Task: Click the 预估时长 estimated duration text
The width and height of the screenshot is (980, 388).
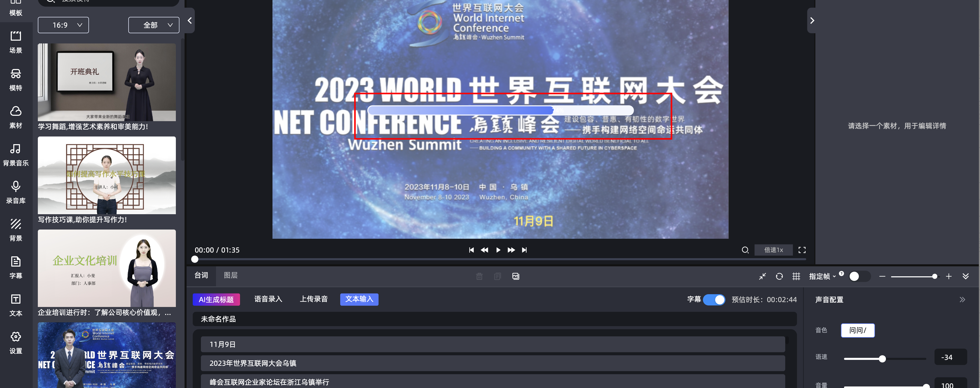Action: (x=764, y=300)
